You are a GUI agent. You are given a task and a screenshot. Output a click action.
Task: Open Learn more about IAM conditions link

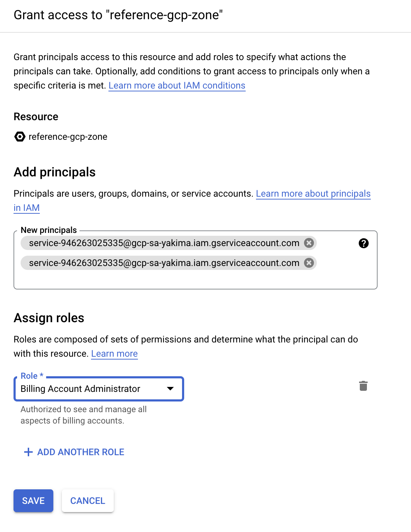click(x=177, y=86)
